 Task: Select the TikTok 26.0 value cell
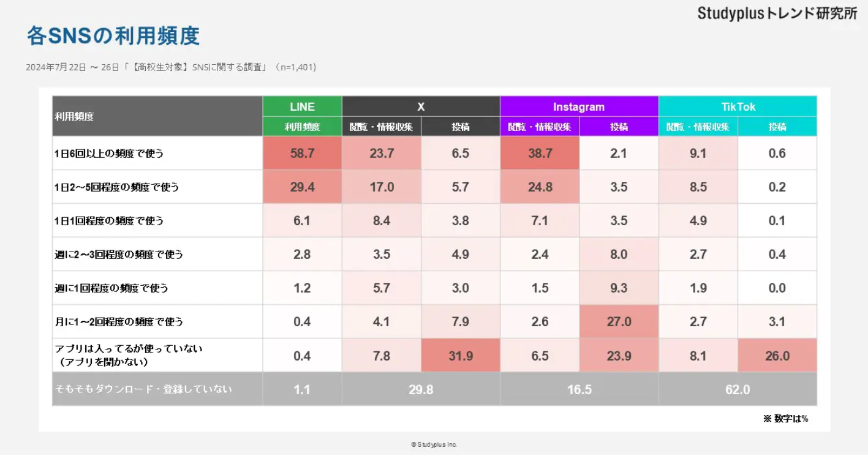tap(777, 356)
